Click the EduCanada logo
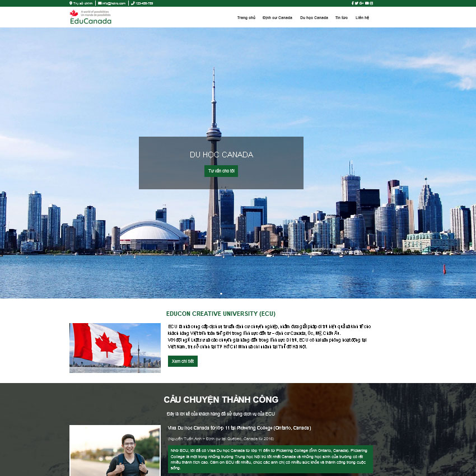 (90, 17)
